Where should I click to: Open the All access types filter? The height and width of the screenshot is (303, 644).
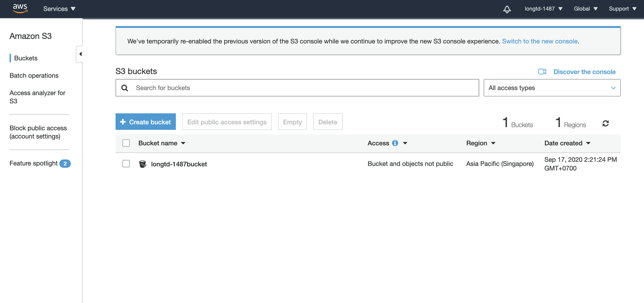pos(552,88)
